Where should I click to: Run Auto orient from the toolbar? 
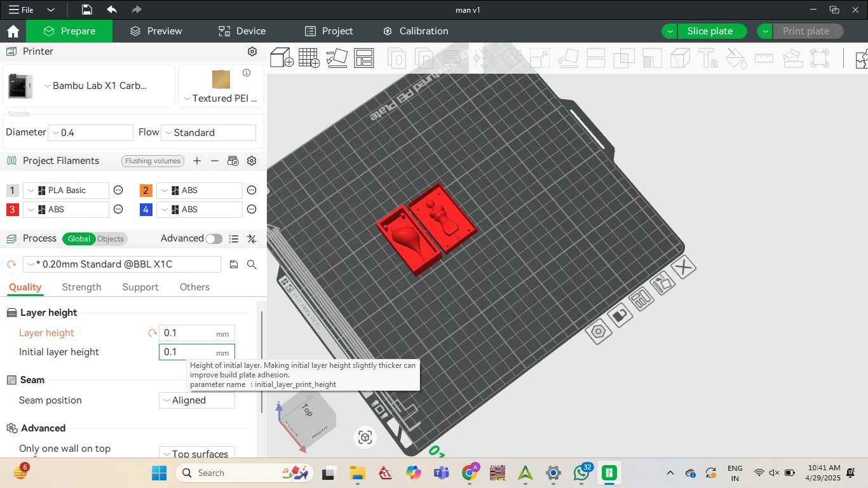pyautogui.click(x=337, y=58)
